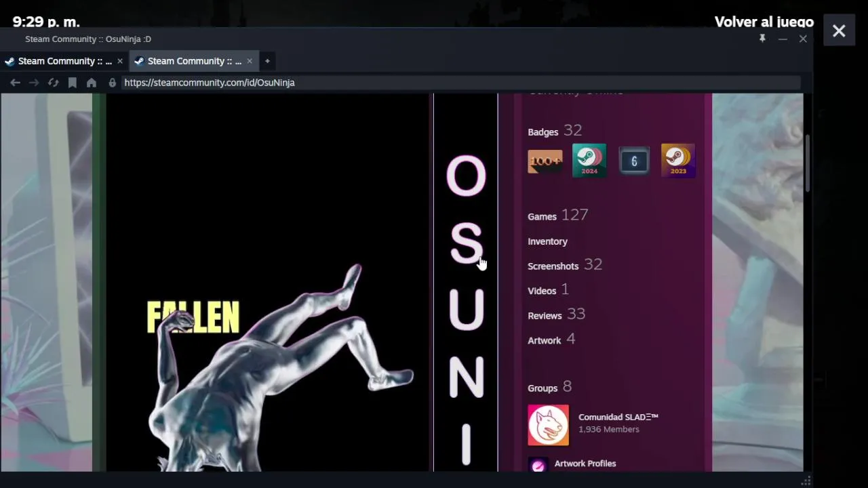Click the 1,936 Members text
Viewport: 868px width, 488px height.
click(609, 430)
